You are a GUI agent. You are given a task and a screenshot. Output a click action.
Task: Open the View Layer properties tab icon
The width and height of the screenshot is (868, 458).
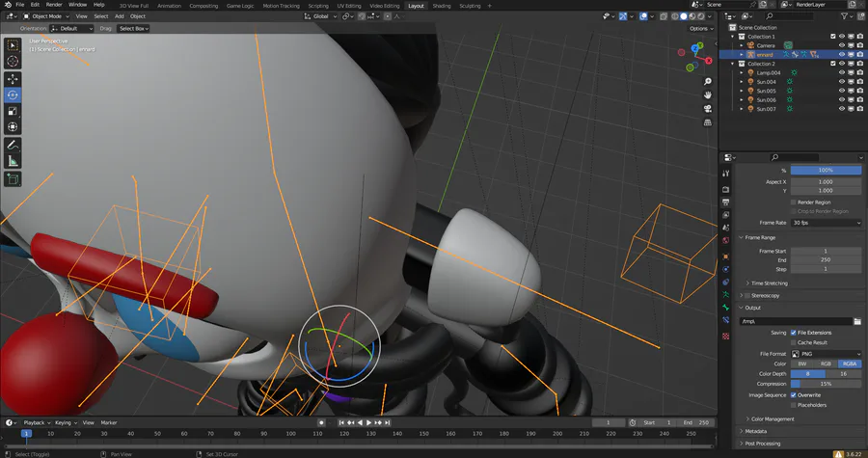725,215
